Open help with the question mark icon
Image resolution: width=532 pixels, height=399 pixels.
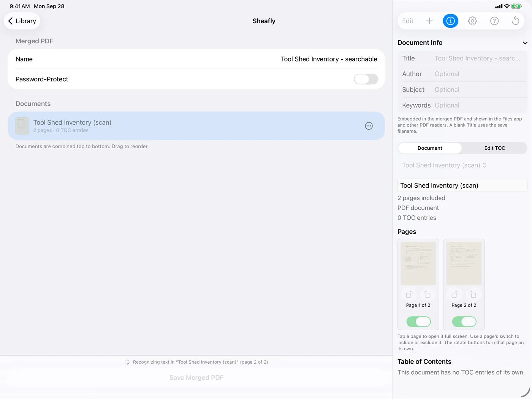[494, 21]
